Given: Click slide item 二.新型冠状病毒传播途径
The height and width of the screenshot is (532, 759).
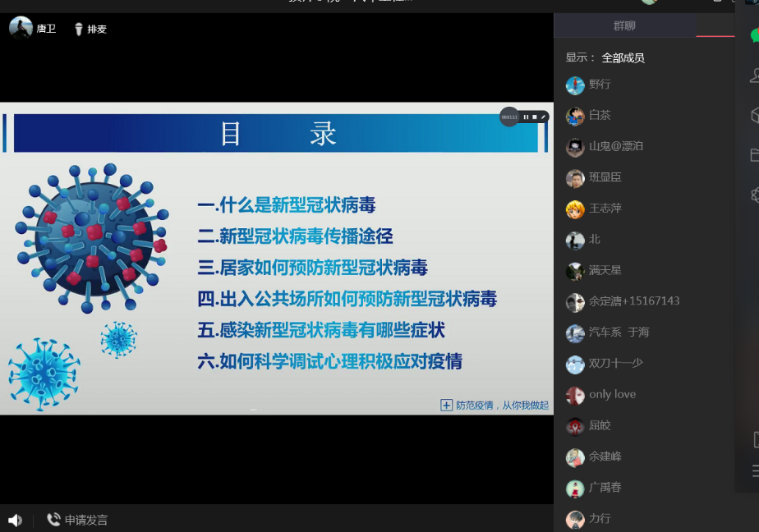Looking at the screenshot, I should pyautogui.click(x=295, y=236).
